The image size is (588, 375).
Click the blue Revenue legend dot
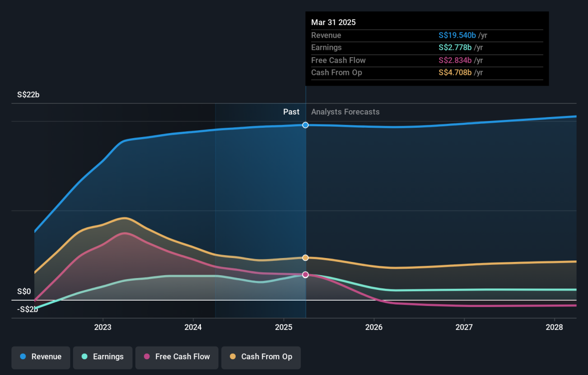coord(23,357)
